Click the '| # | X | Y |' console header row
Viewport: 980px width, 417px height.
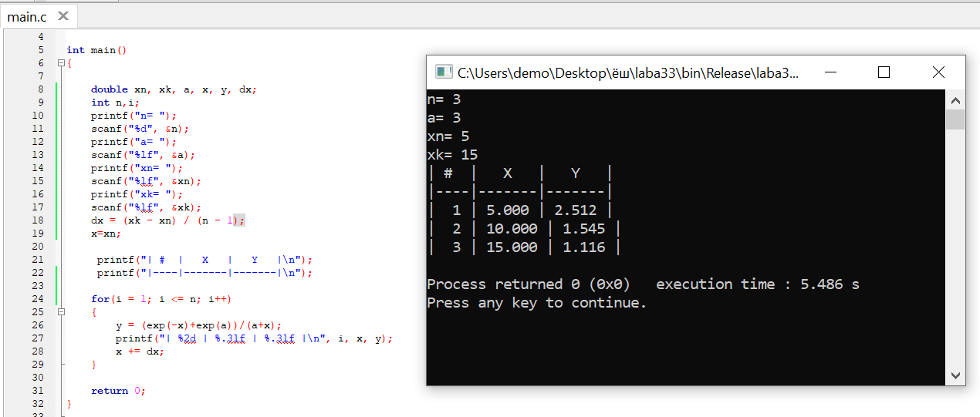click(520, 173)
